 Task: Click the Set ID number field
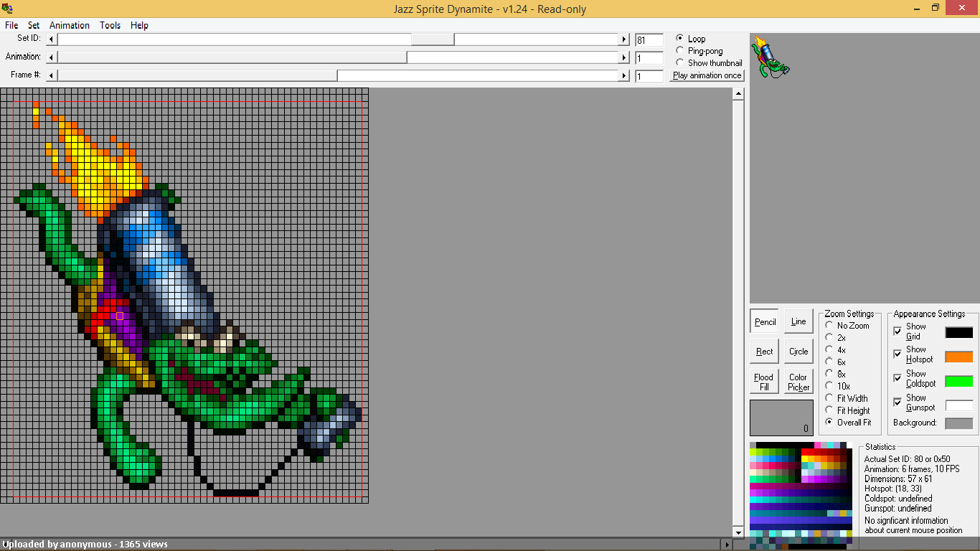649,40
